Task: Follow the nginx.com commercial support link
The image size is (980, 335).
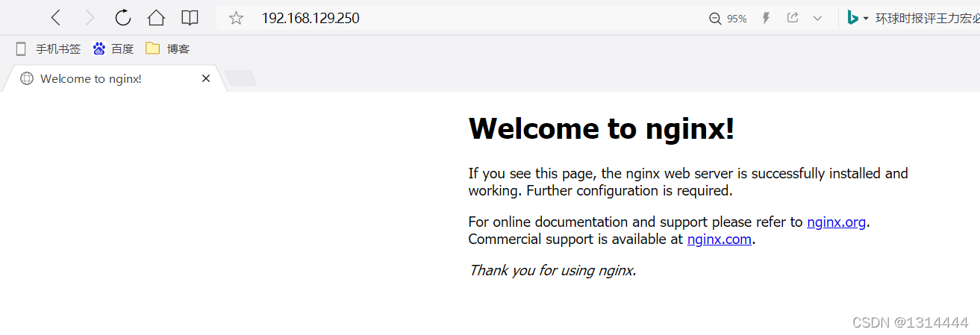Action: click(719, 239)
